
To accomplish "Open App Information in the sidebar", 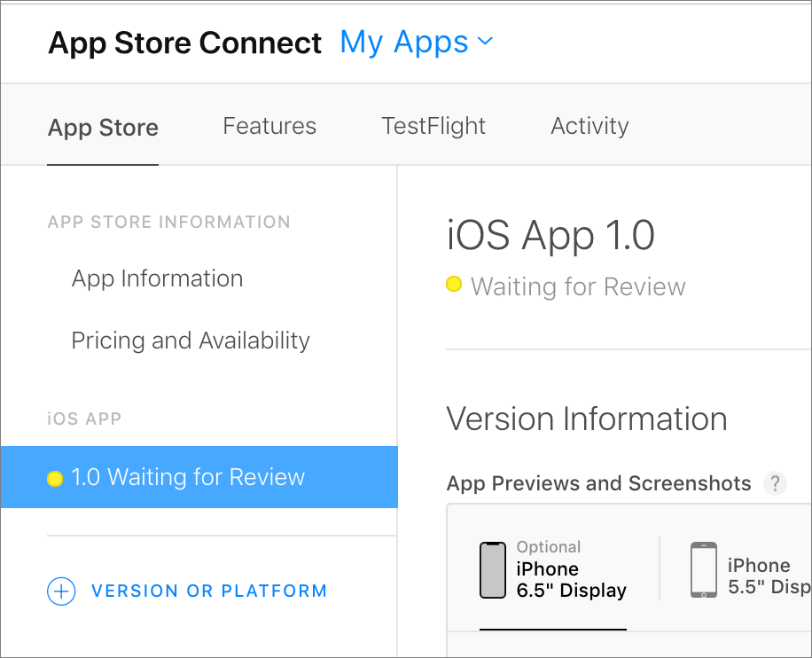I will coord(157,278).
